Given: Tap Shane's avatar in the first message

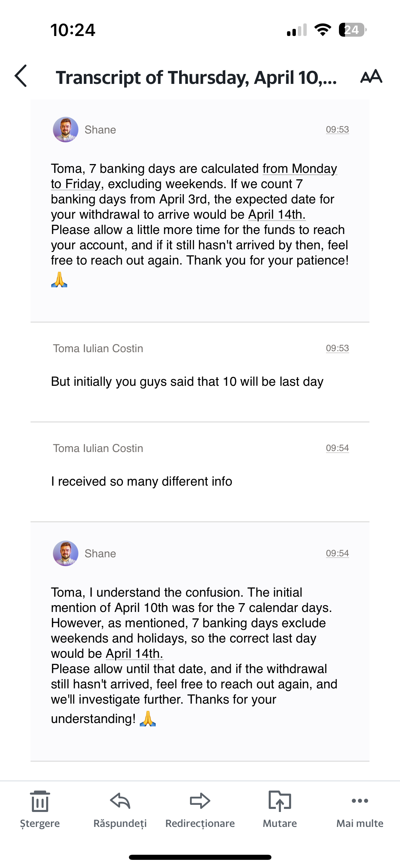Looking at the screenshot, I should (x=65, y=130).
